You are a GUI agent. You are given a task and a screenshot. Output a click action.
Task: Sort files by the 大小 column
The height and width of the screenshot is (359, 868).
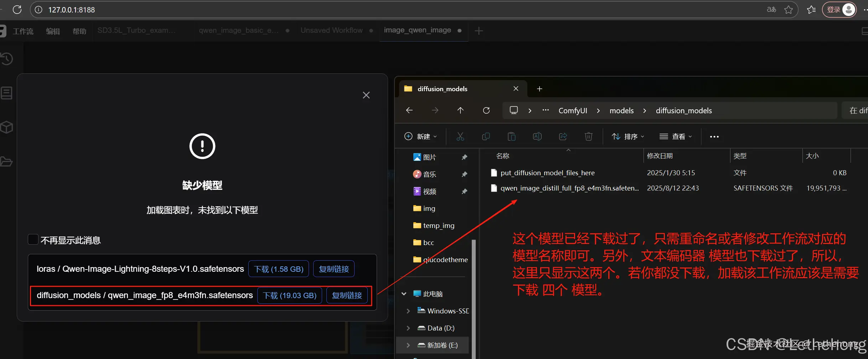coord(812,156)
